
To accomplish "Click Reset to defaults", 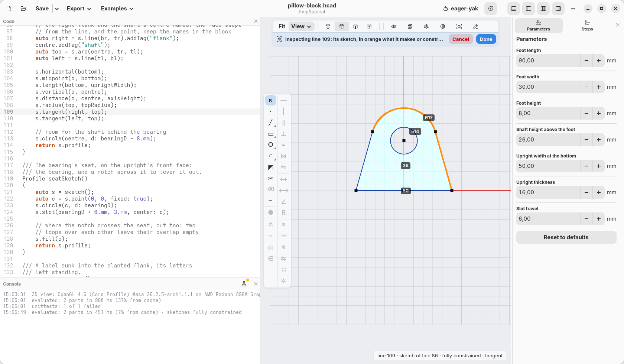I will point(566,237).
